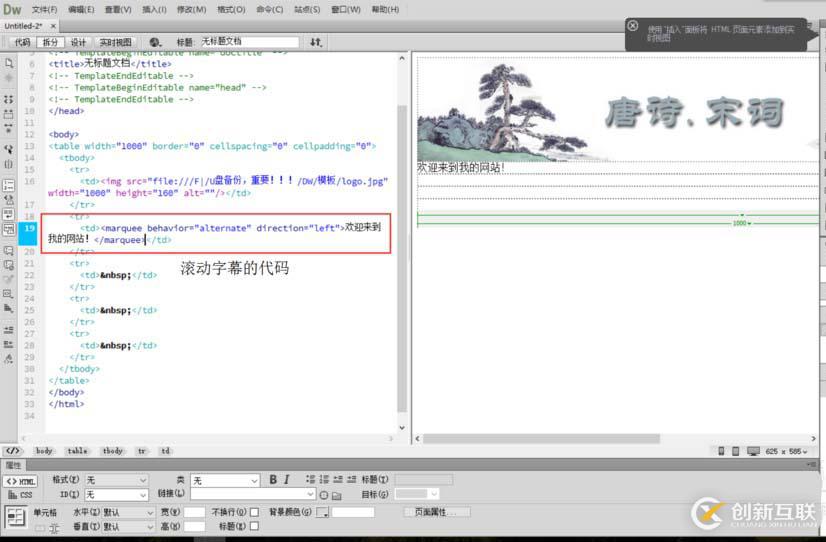Open Recent Snippets icon
826x542 pixels.
[9, 294]
